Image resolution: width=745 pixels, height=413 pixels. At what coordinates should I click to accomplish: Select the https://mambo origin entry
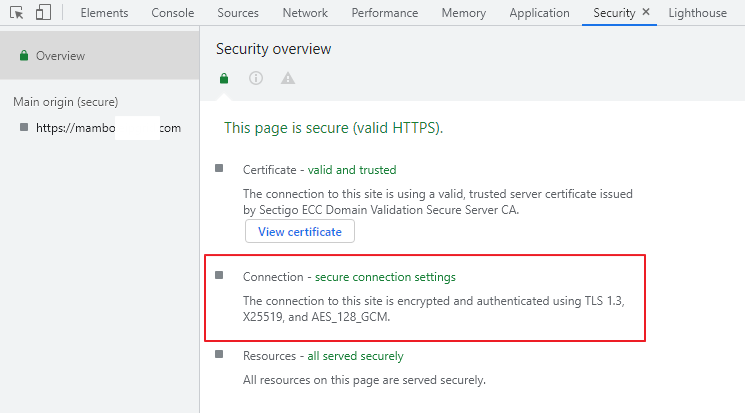coord(100,128)
